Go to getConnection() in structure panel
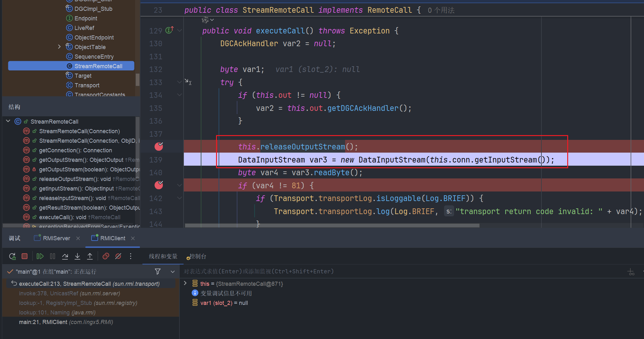644x339 pixels. pos(76,150)
